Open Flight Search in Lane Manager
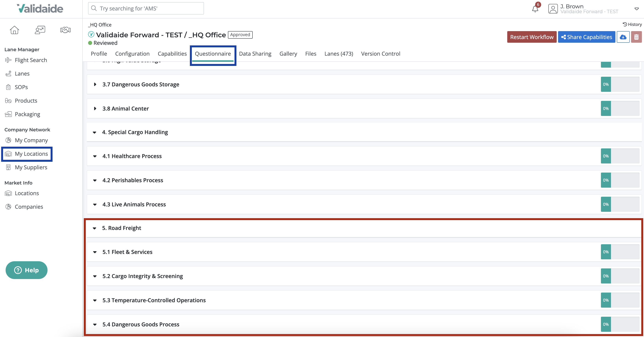This screenshot has width=644, height=337. 31,60
